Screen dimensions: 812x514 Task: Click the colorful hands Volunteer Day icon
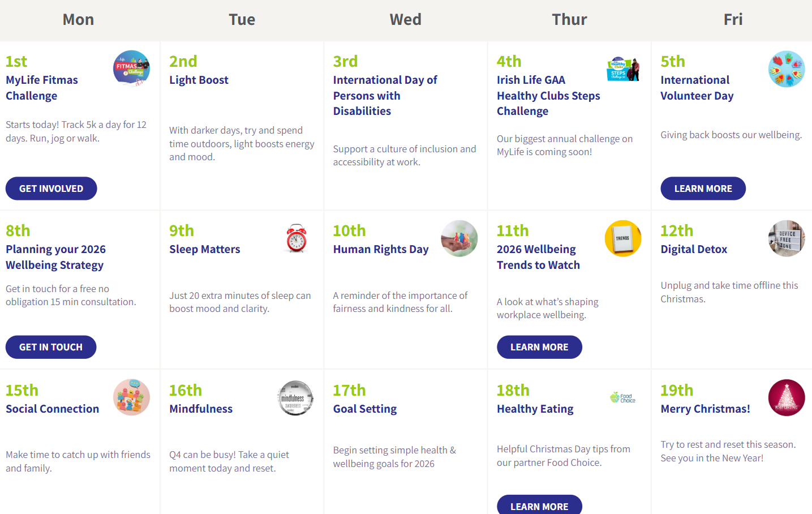[787, 69]
